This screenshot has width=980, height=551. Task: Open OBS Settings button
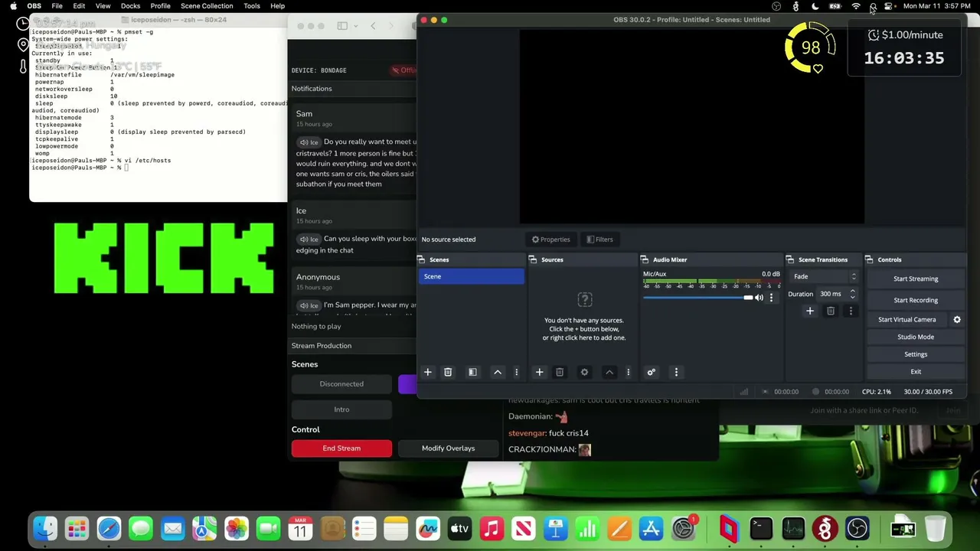point(916,354)
